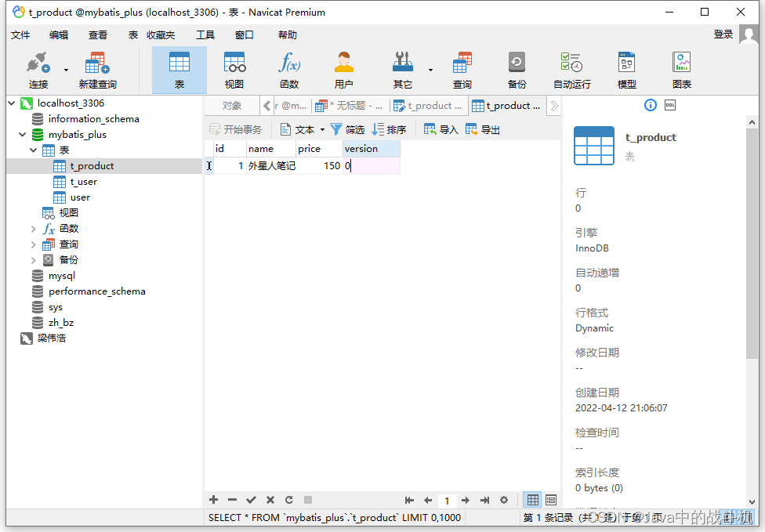
Task: Click the Sort (排序) button
Action: 390,130
